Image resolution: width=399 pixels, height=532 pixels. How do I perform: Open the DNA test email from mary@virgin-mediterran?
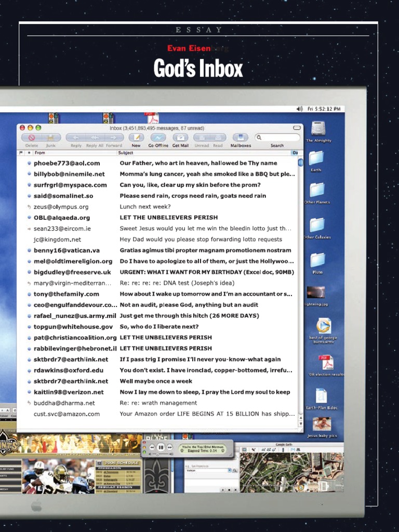click(x=157, y=283)
